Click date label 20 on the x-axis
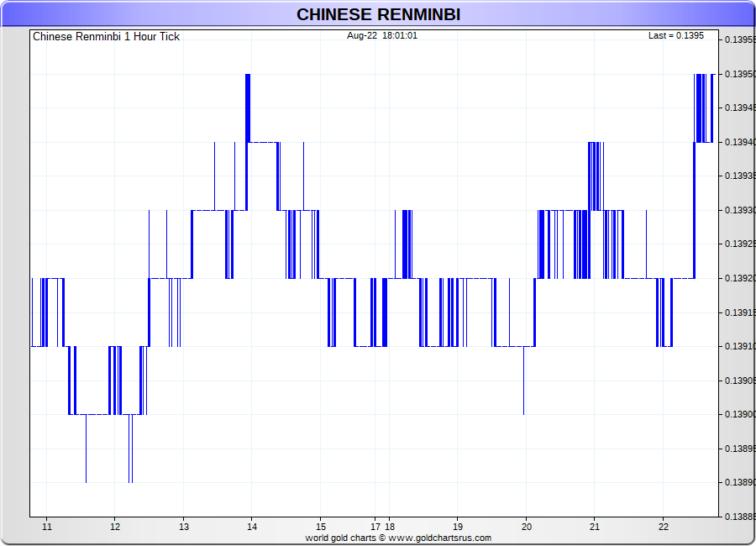Screen dimensions: 756x546 click(527, 527)
